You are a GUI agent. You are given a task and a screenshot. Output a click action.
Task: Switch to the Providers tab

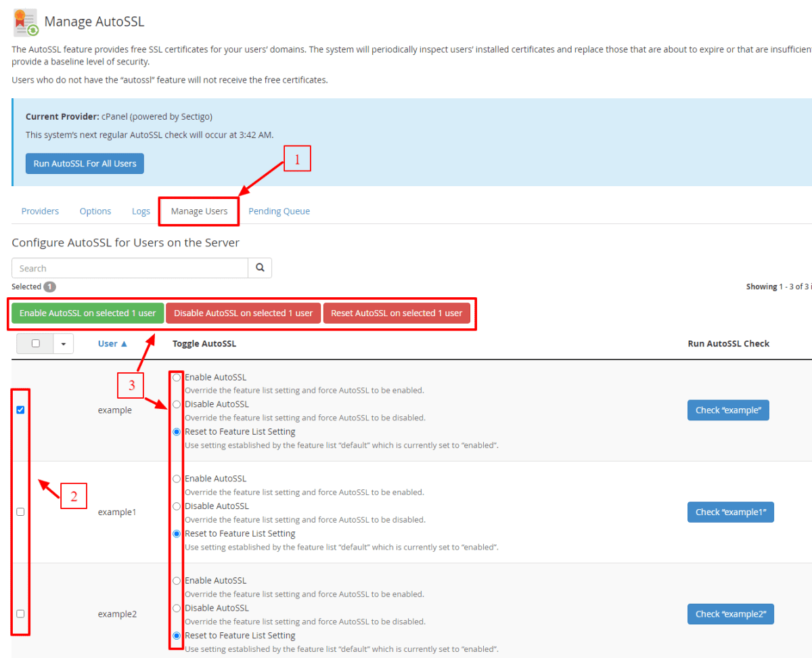click(x=40, y=211)
